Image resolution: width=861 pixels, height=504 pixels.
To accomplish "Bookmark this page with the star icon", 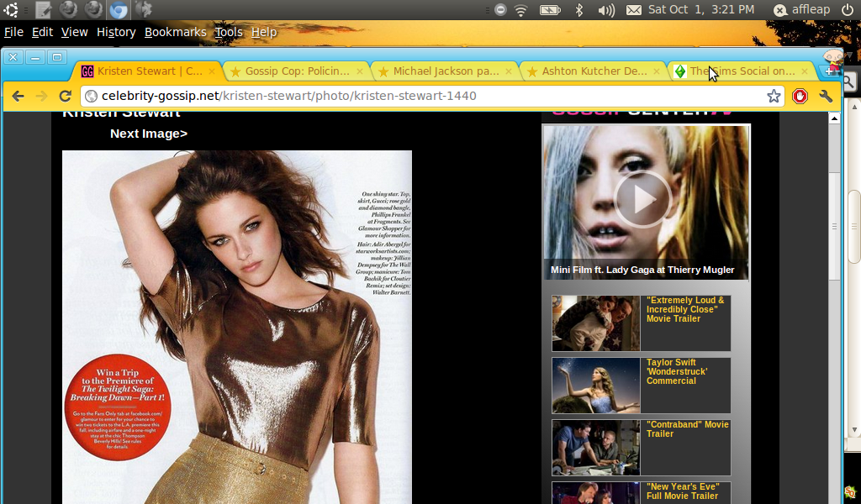I will pyautogui.click(x=774, y=96).
